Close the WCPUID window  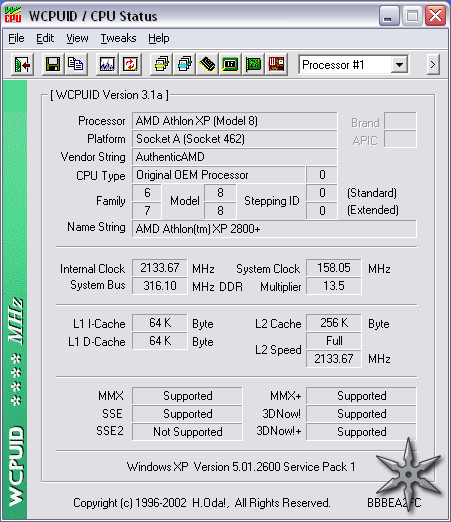pyautogui.click(x=435, y=16)
